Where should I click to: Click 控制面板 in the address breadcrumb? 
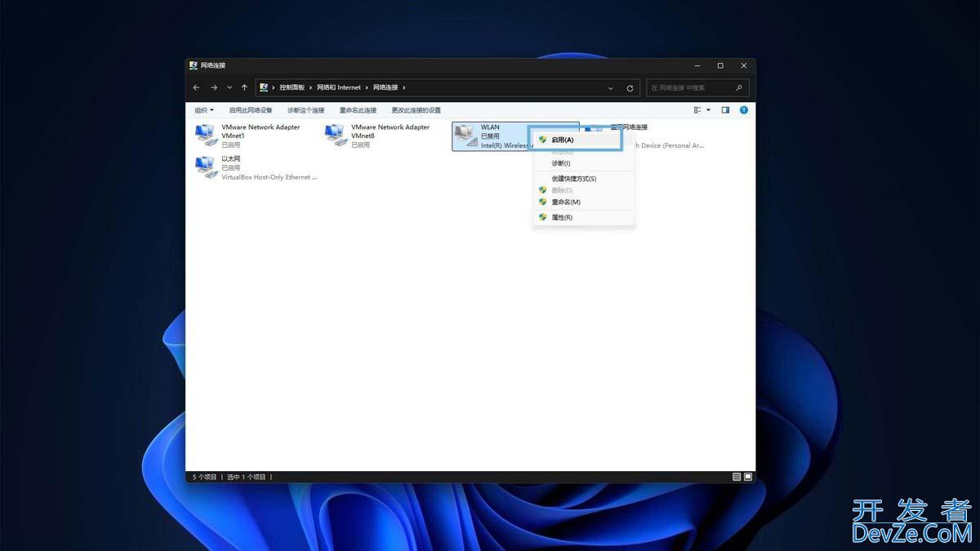click(292, 87)
